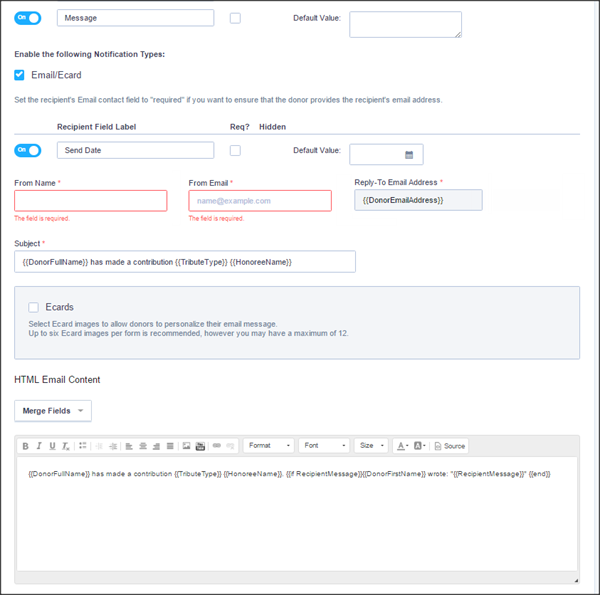Click the From Email 'The field is required.' error
Screen dimensions: 600x595
(x=216, y=218)
